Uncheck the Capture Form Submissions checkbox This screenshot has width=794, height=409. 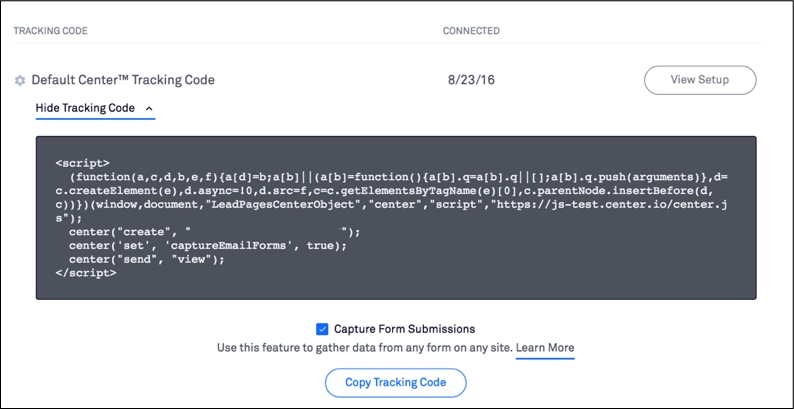322,329
